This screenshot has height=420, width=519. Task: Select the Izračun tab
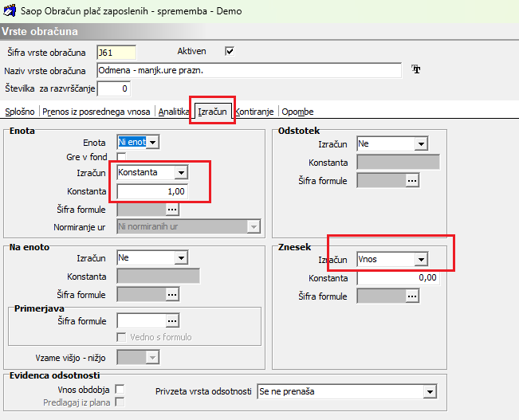(213, 112)
